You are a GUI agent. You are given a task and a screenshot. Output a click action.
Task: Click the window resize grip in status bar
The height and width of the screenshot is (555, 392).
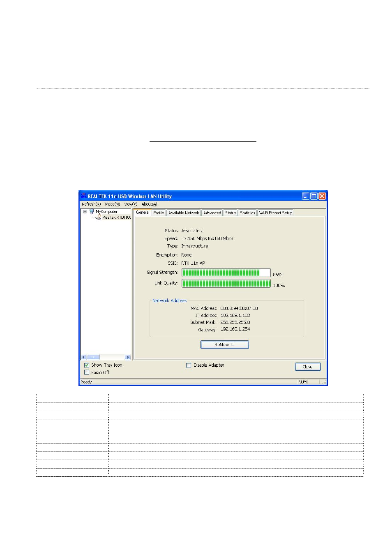324,382
